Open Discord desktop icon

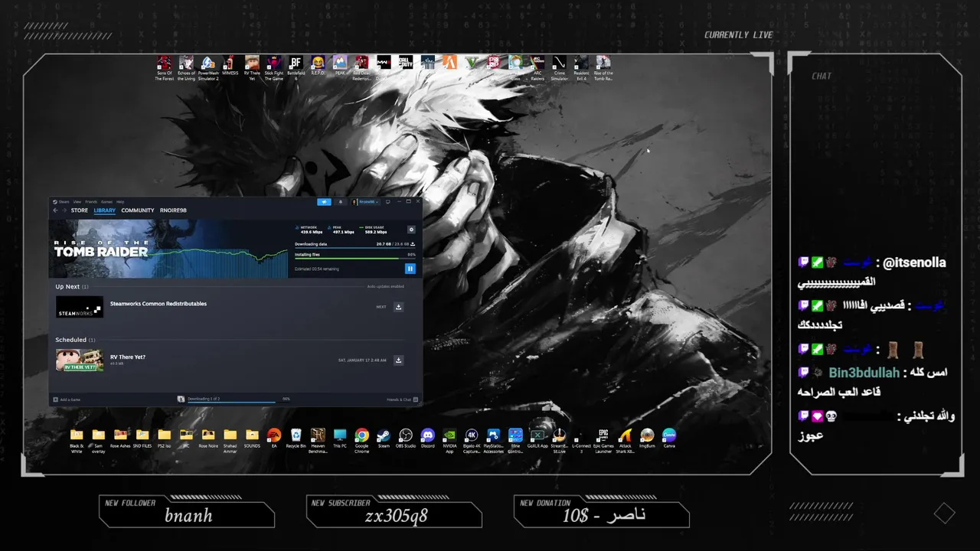(x=427, y=438)
